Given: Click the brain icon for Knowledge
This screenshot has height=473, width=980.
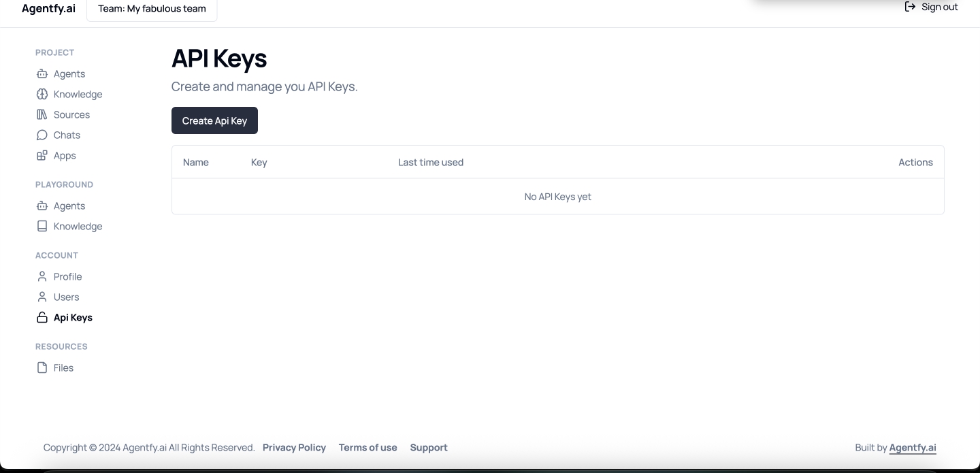Looking at the screenshot, I should [42, 94].
